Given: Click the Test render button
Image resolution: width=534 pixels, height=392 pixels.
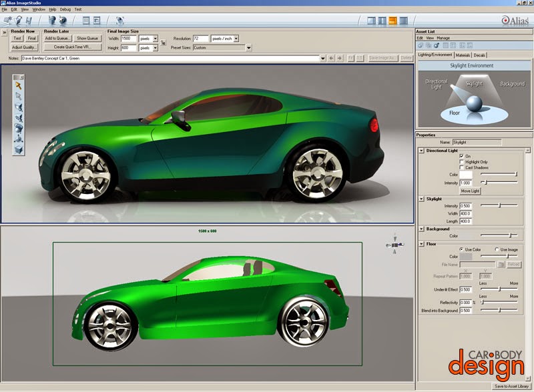Looking at the screenshot, I should click(x=17, y=39).
